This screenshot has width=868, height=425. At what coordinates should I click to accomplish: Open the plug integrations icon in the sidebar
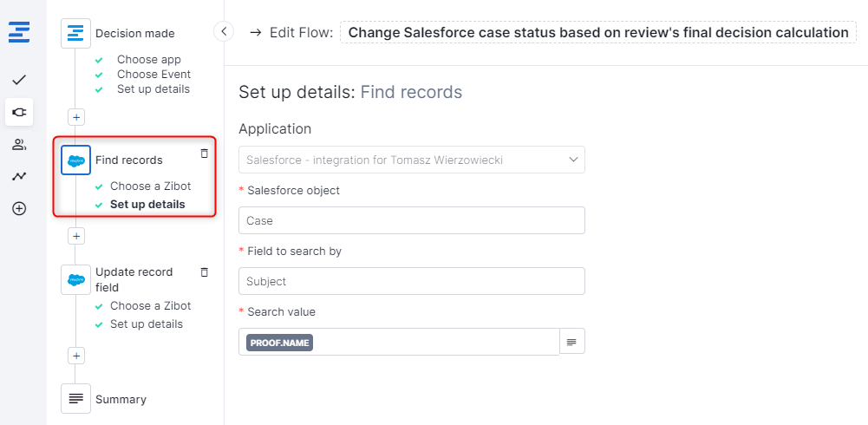tap(19, 113)
